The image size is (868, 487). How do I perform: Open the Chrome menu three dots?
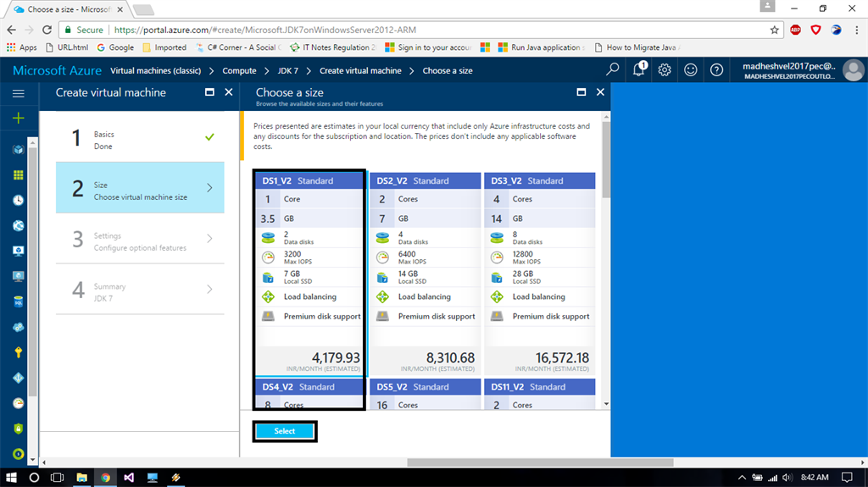(x=856, y=30)
